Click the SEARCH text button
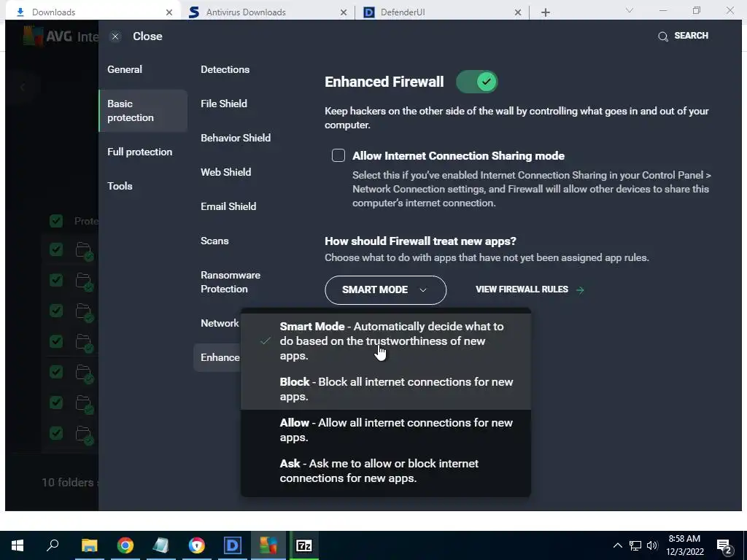Screen dimensions: 747x560 [692, 36]
